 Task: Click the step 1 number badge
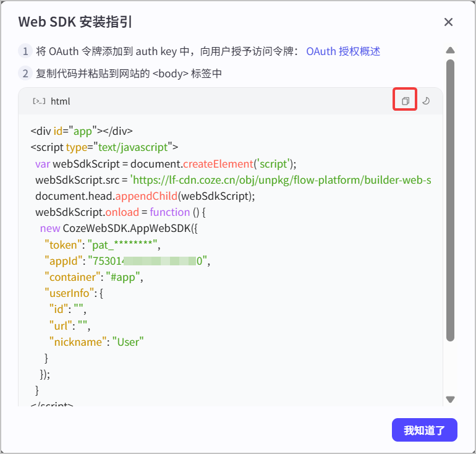coord(25,51)
